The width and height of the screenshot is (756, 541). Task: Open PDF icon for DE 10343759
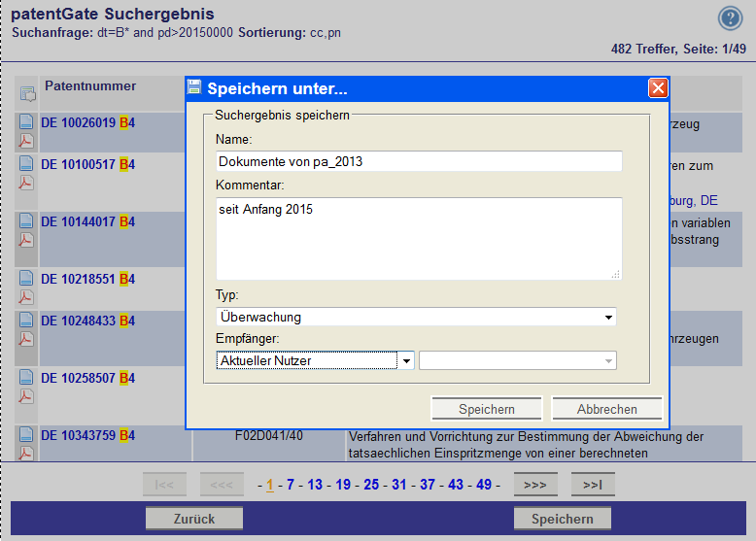(x=26, y=454)
